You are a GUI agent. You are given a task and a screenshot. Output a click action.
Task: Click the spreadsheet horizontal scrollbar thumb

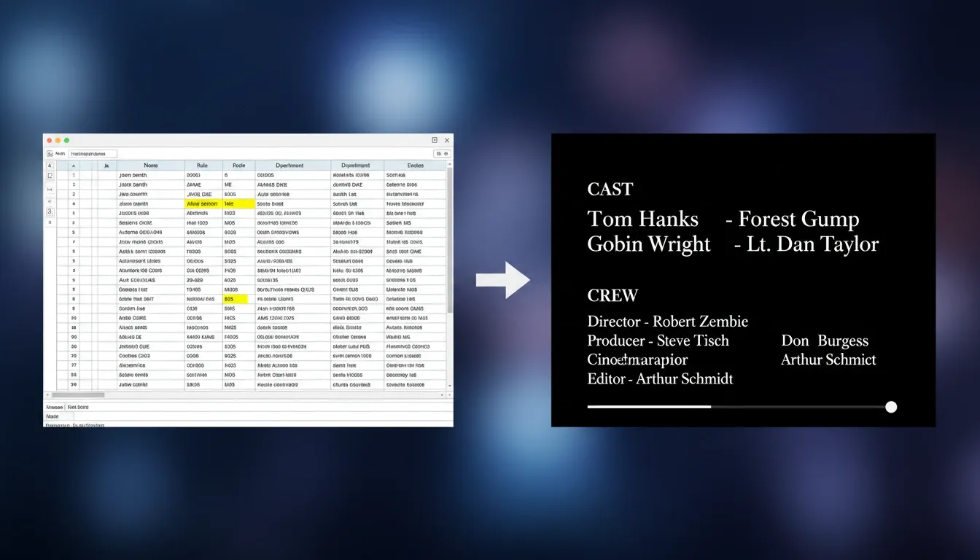78,395
